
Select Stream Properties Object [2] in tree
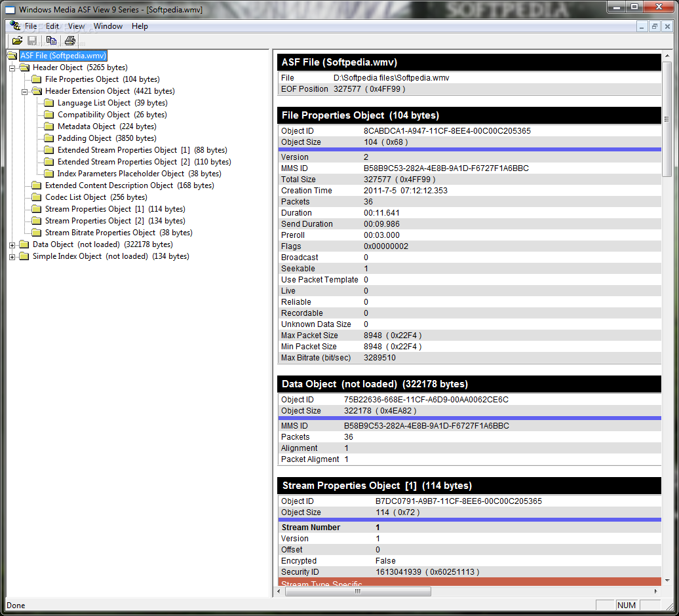(x=115, y=221)
